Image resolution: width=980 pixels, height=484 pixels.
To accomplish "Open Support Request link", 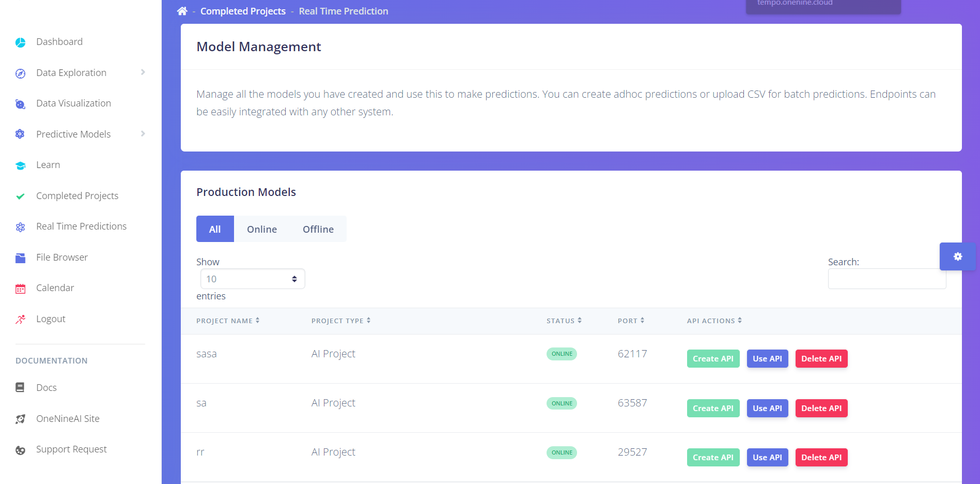I will [71, 449].
